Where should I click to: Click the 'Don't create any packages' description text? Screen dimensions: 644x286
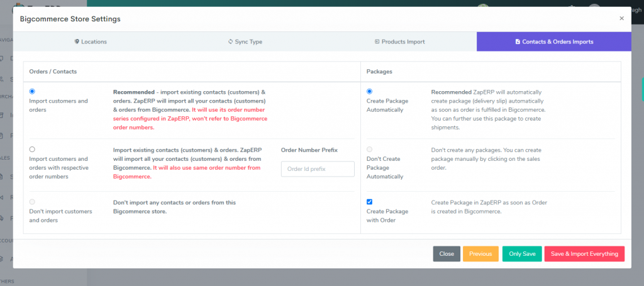pos(486,159)
